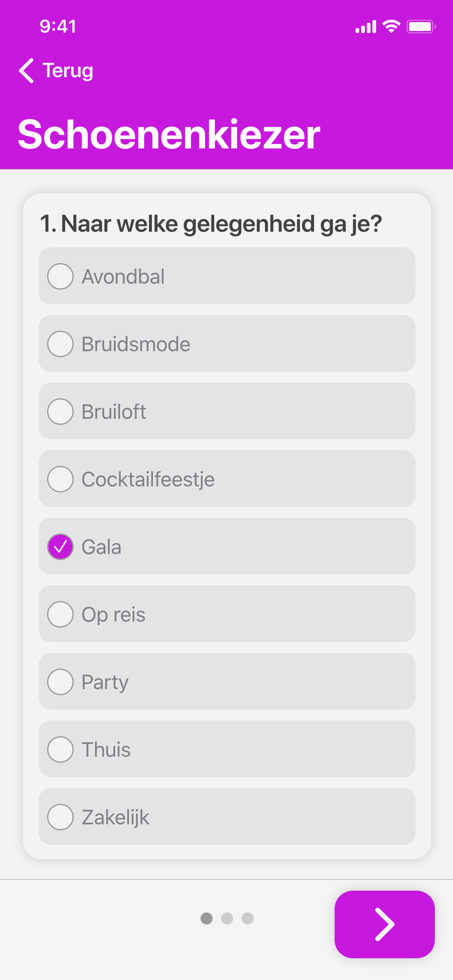The height and width of the screenshot is (980, 453).
Task: Tap the cellular signal bars icon
Action: click(x=366, y=27)
